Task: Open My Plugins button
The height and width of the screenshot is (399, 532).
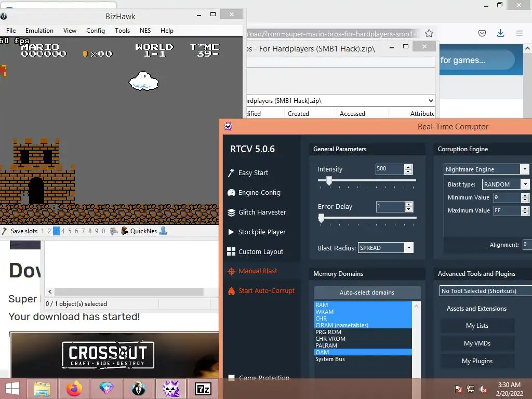Action: tap(477, 361)
